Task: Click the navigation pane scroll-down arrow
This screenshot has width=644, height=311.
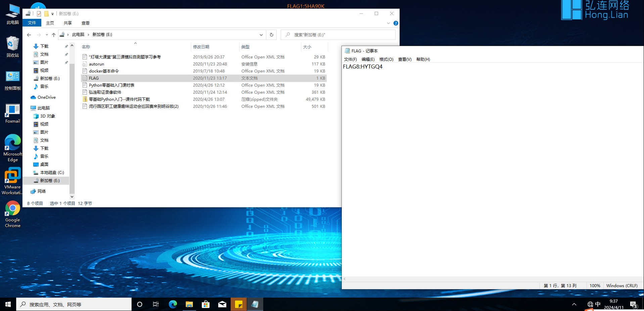Action: [72, 196]
